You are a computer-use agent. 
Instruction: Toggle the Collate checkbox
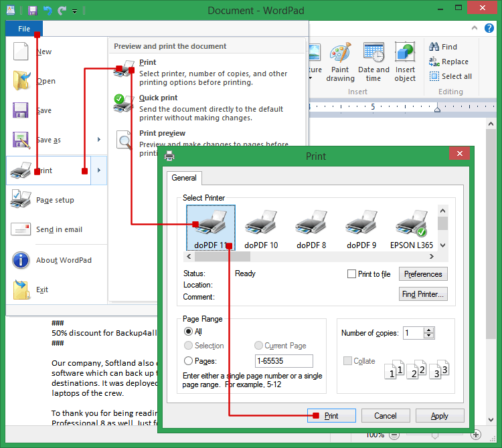click(x=347, y=360)
